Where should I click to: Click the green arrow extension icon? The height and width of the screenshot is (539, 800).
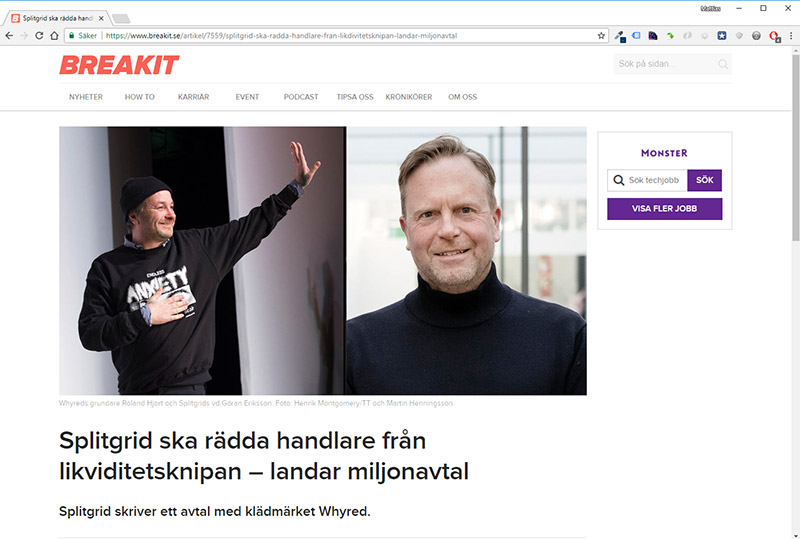[670, 36]
